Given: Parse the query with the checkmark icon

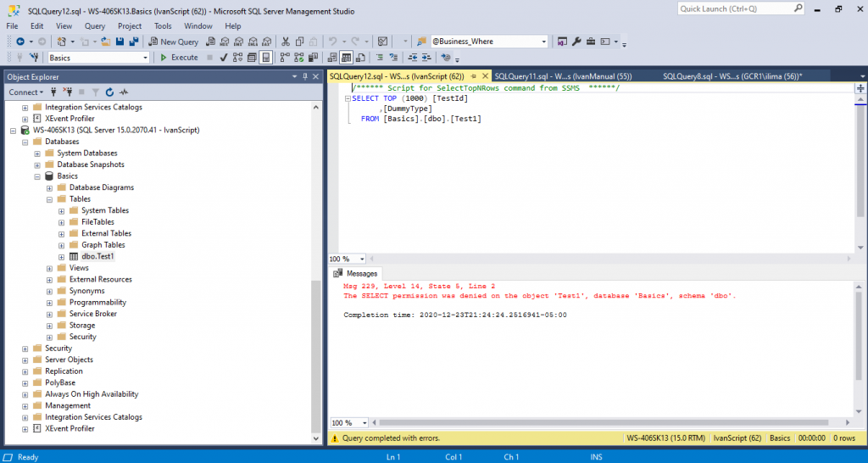Looking at the screenshot, I should 224,57.
